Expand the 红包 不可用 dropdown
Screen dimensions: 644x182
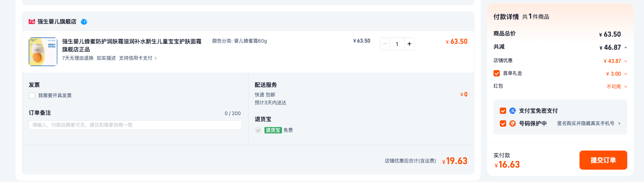point(626,86)
